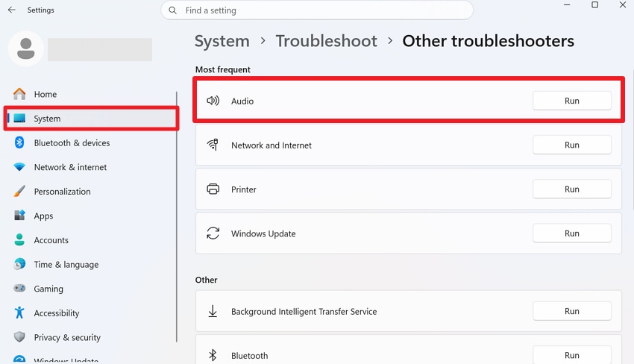634x364 pixels.
Task: Click the Audio label text
Action: (242, 101)
